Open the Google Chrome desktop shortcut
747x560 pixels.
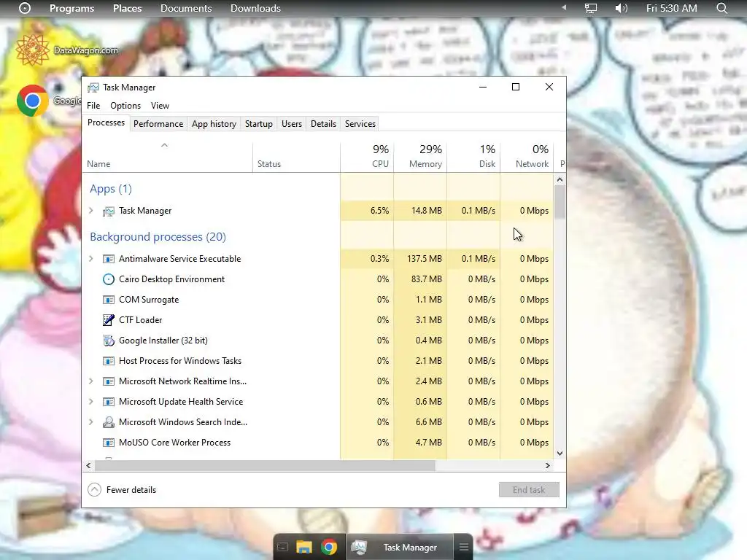pos(32,101)
